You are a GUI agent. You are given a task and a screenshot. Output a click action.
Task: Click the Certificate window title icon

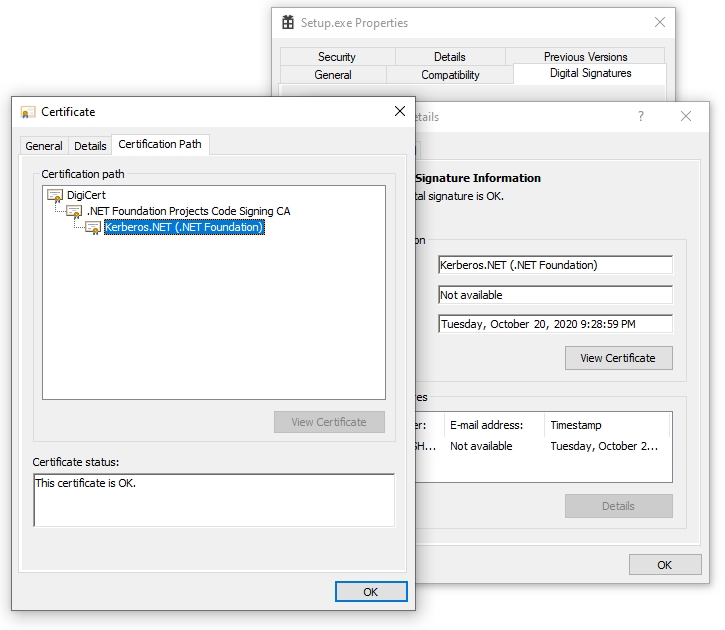click(x=28, y=112)
